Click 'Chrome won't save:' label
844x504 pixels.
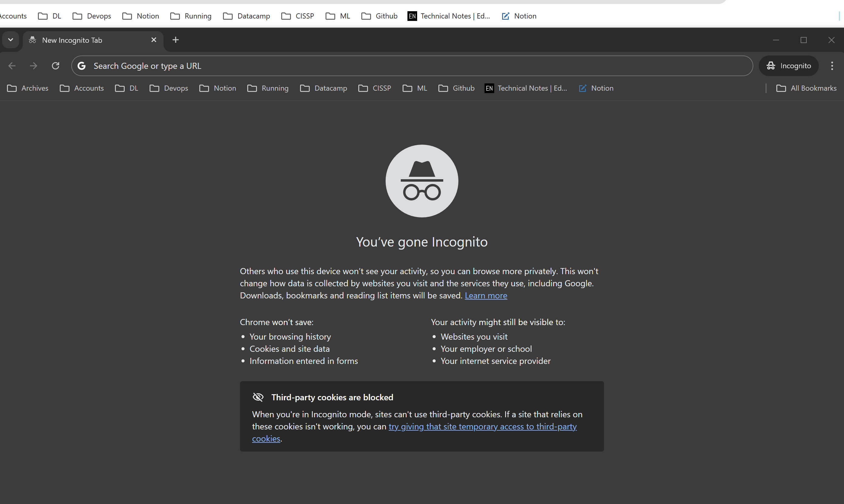point(277,322)
